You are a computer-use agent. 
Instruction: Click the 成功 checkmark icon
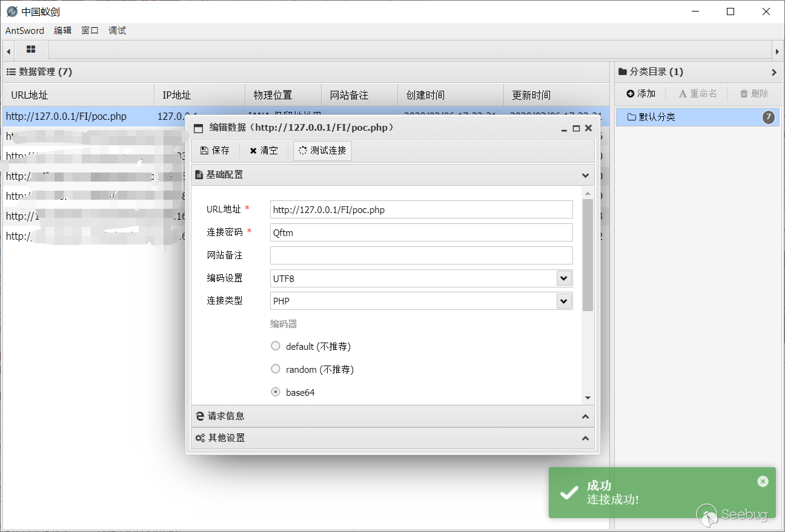569,493
